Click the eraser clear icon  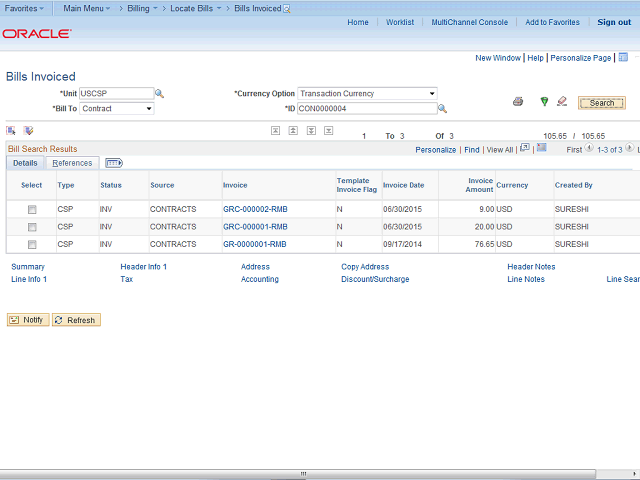coord(562,102)
